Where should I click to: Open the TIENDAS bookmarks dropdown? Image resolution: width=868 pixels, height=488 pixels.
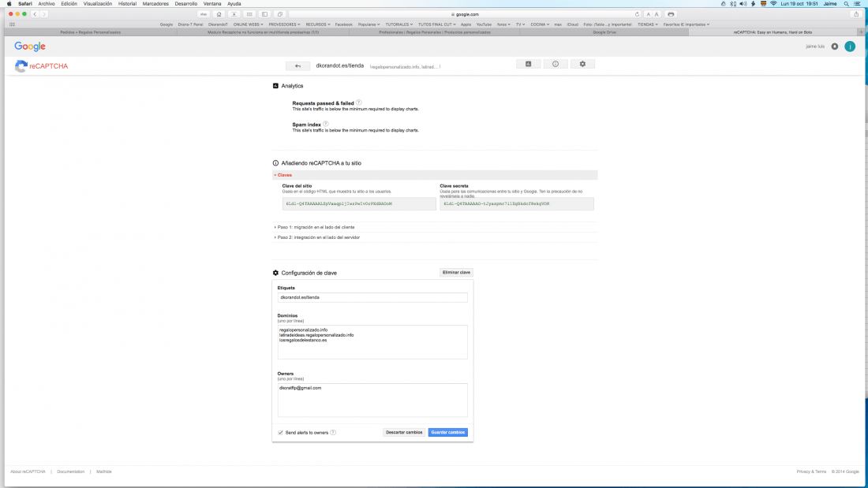648,24
